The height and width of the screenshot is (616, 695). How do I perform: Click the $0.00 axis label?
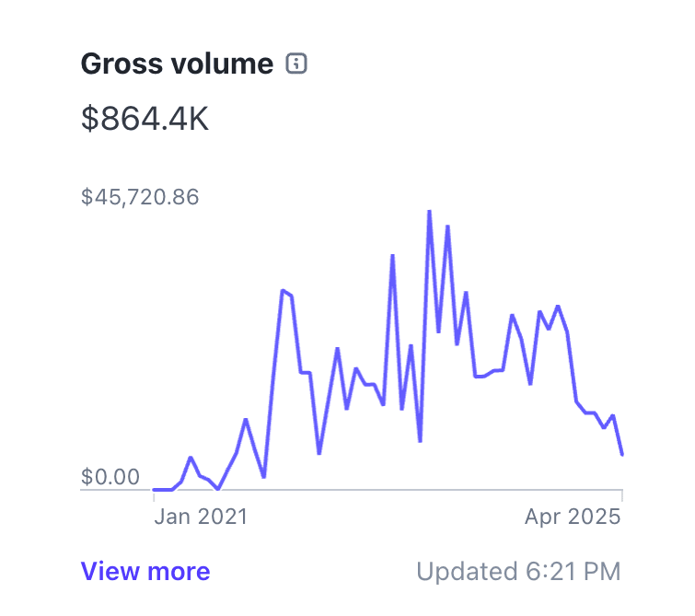tap(110, 477)
